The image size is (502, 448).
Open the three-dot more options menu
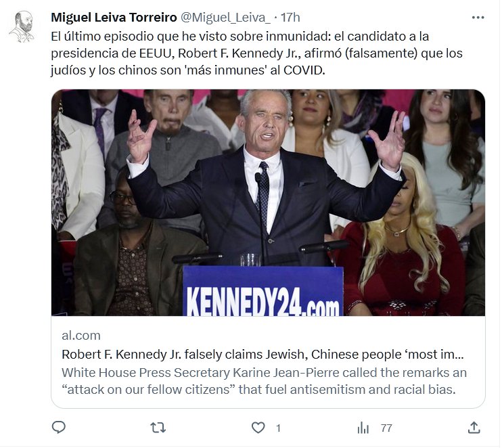tap(478, 18)
